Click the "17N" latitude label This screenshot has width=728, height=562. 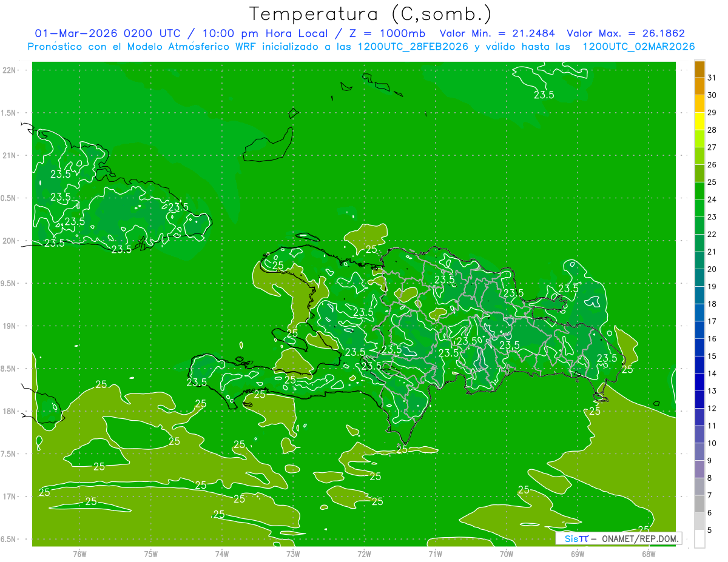(x=9, y=497)
